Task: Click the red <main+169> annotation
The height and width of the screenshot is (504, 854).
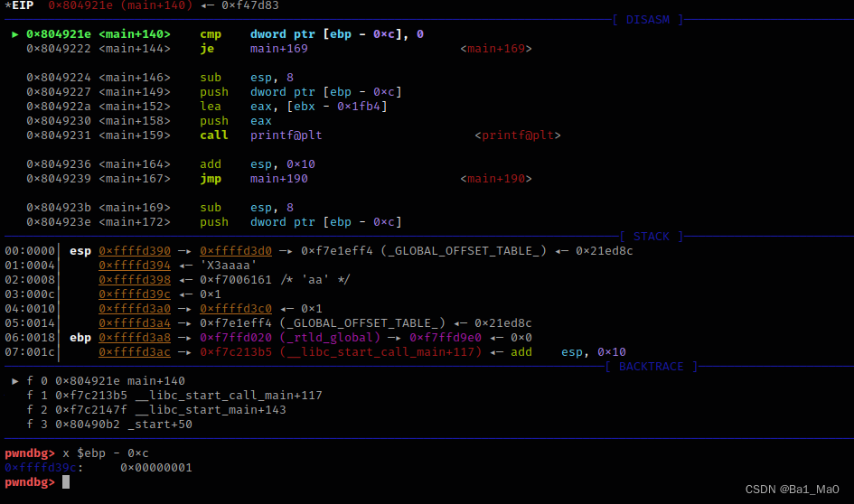Action: [x=495, y=49]
